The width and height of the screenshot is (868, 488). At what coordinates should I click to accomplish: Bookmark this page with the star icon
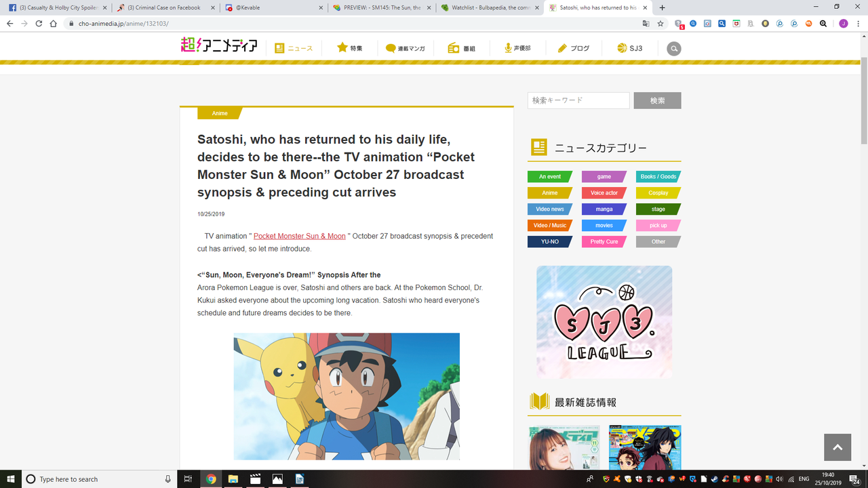[660, 23]
